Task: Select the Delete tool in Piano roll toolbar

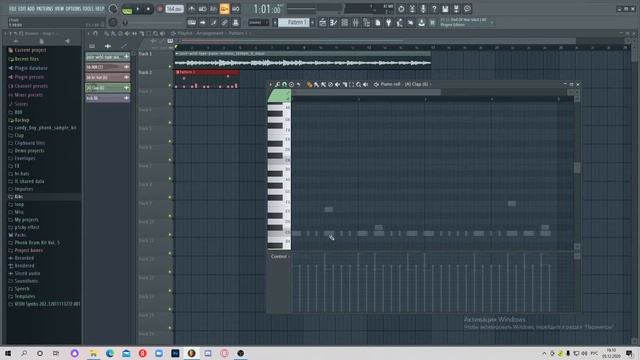Action: 331,84
